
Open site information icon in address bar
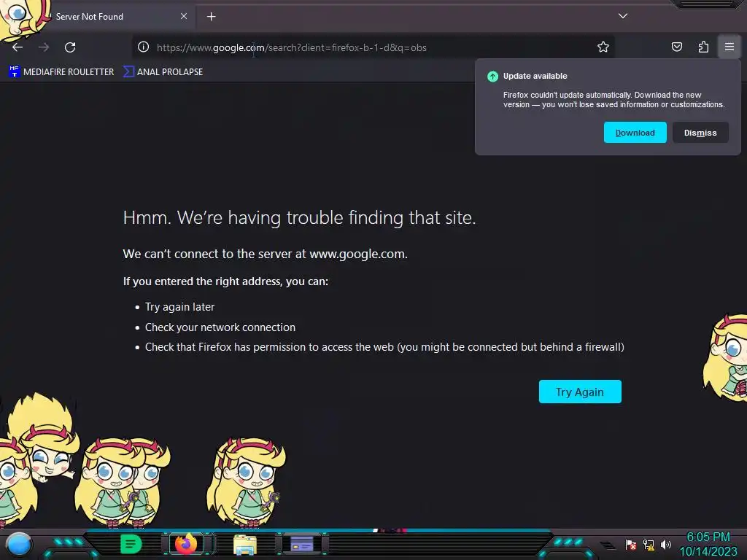(144, 47)
